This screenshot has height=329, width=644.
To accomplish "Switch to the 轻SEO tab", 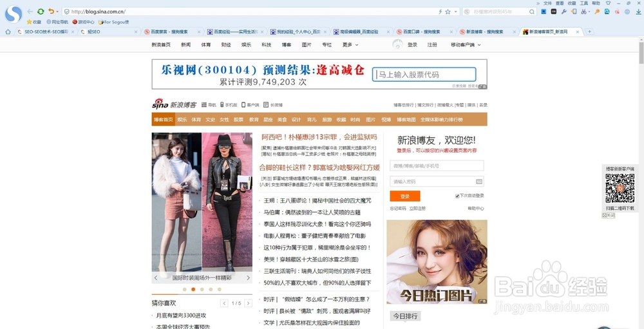I will 109,32.
